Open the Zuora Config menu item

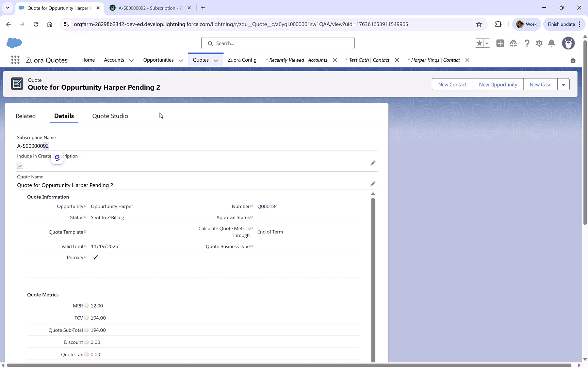pyautogui.click(x=242, y=60)
